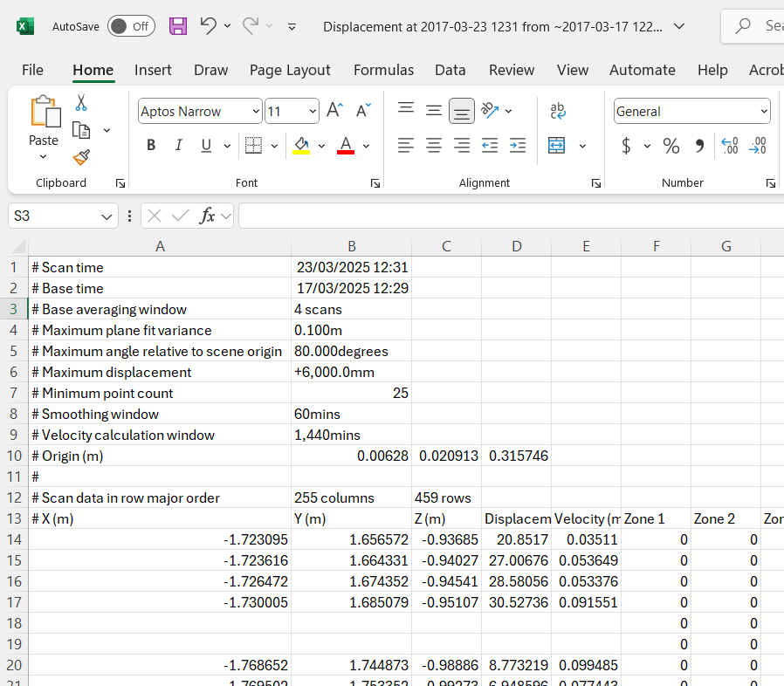
Task: Click the Save icon in title bar
Action: tap(178, 26)
